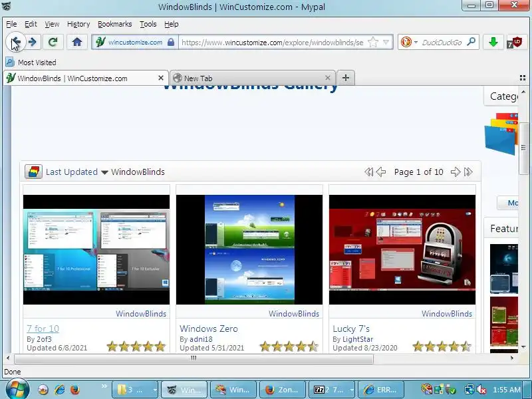Open author adni18 profile link

click(201, 339)
